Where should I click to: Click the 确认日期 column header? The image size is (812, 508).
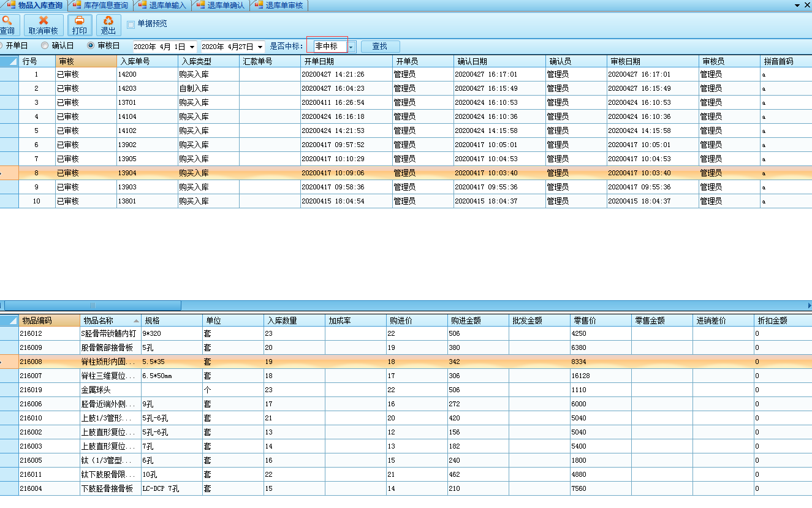(499, 61)
